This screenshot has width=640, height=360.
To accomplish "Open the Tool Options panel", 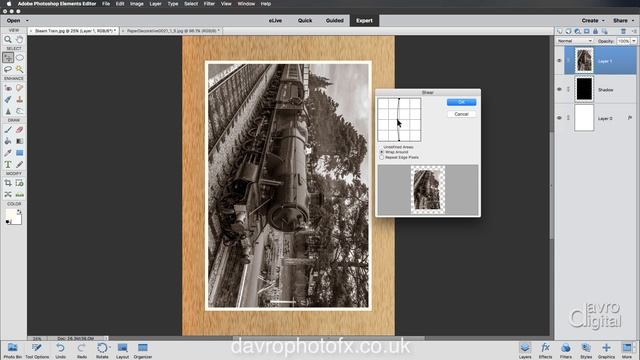I will click(37, 350).
